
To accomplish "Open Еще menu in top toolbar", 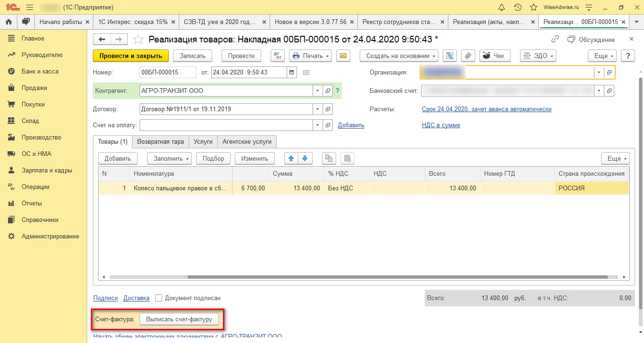I will [603, 56].
